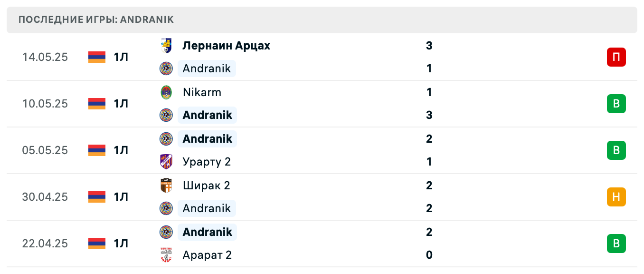
Task: Click Armenian flag icon beside 22.04.25
Action: tap(97, 244)
